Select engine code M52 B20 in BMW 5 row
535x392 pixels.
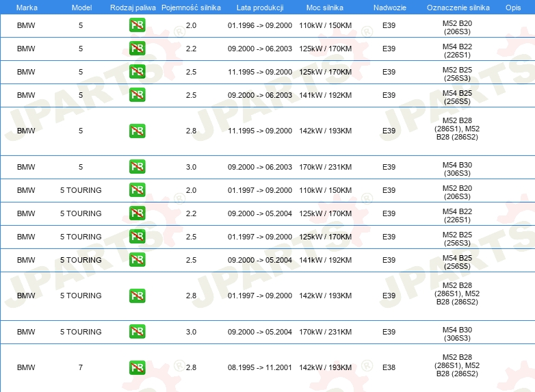pyautogui.click(x=457, y=27)
